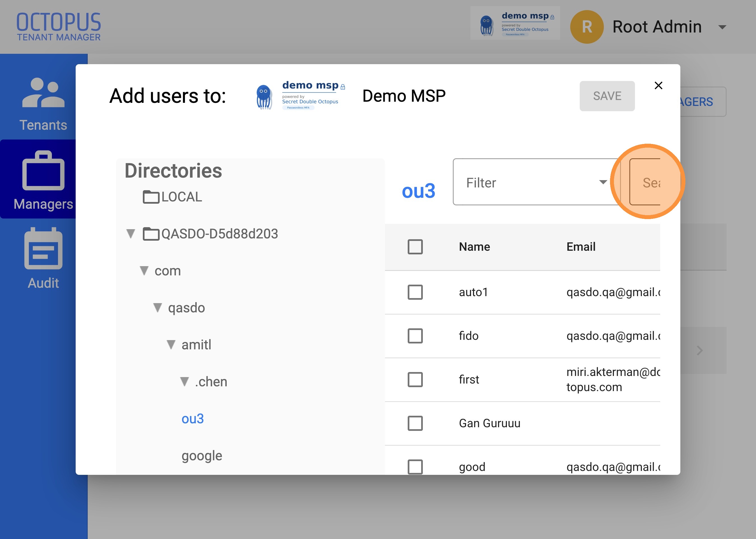Image resolution: width=756 pixels, height=539 pixels.
Task: Open the Tenants section icon
Action: [x=43, y=93]
